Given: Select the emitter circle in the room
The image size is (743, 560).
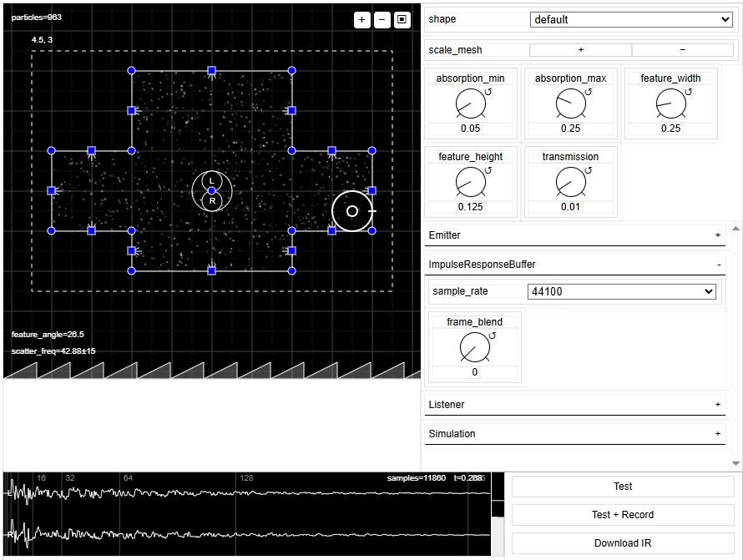Looking at the screenshot, I should [352, 211].
